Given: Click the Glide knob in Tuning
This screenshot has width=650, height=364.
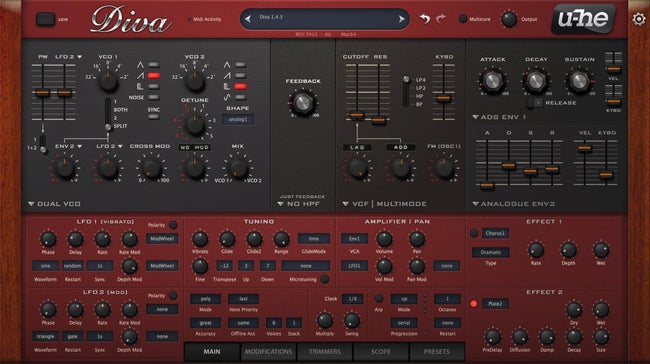Looking at the screenshot, I should [227, 239].
